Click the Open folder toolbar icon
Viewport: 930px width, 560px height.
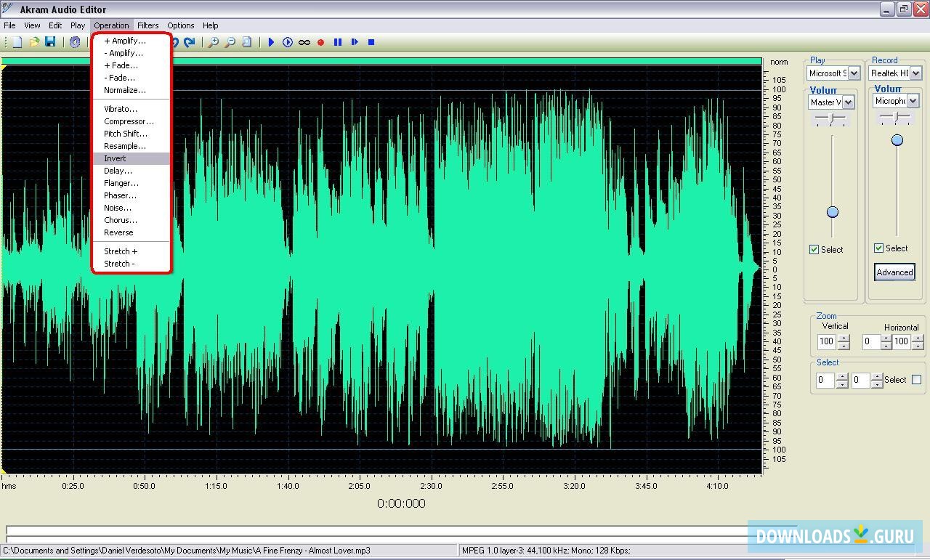33,42
